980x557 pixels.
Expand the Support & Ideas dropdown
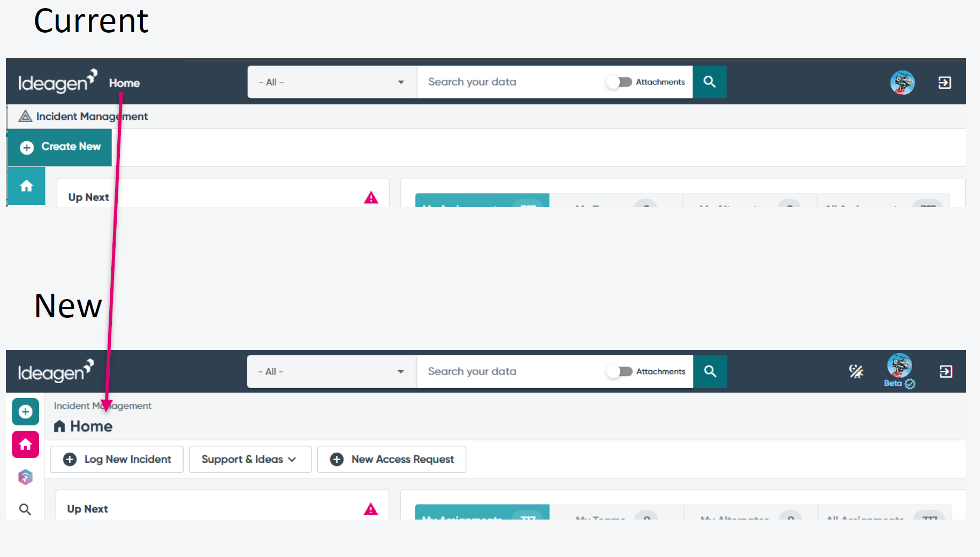tap(250, 459)
